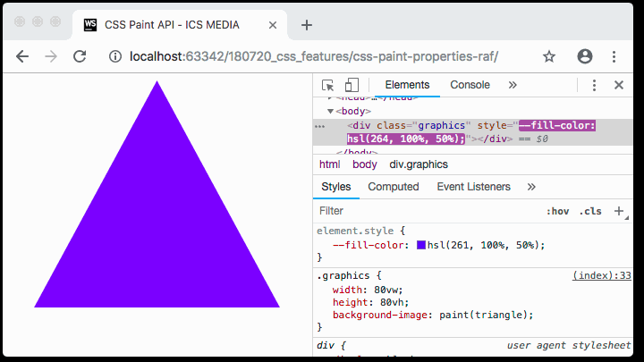The width and height of the screenshot is (644, 362).
Task: Open the DevTools three-dot options menu
Action: pyautogui.click(x=594, y=85)
